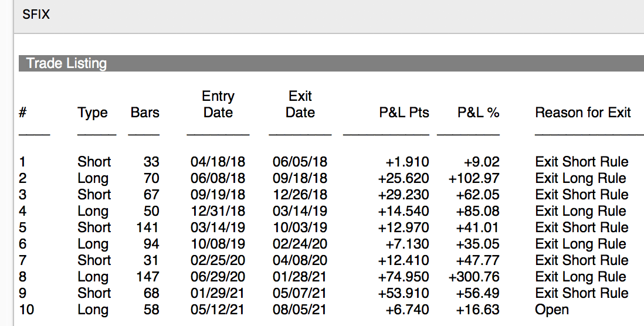Image resolution: width=644 pixels, height=326 pixels.
Task: Click the Reason for Exit column header
Action: pyautogui.click(x=583, y=113)
